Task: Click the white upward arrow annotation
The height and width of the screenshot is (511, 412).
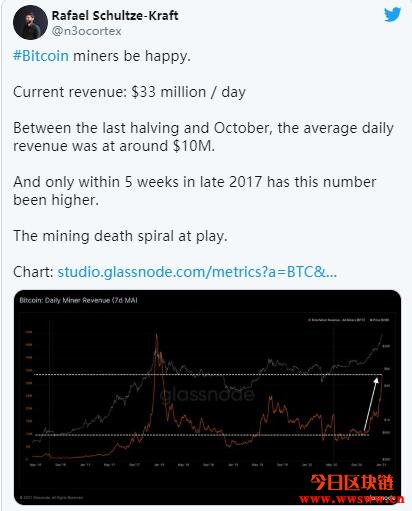Action: [x=371, y=405]
